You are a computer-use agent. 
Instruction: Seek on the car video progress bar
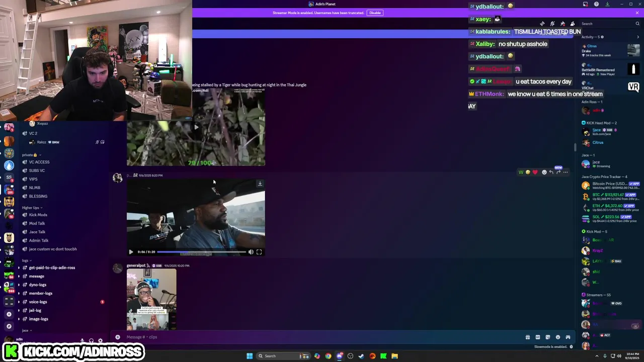point(201,252)
